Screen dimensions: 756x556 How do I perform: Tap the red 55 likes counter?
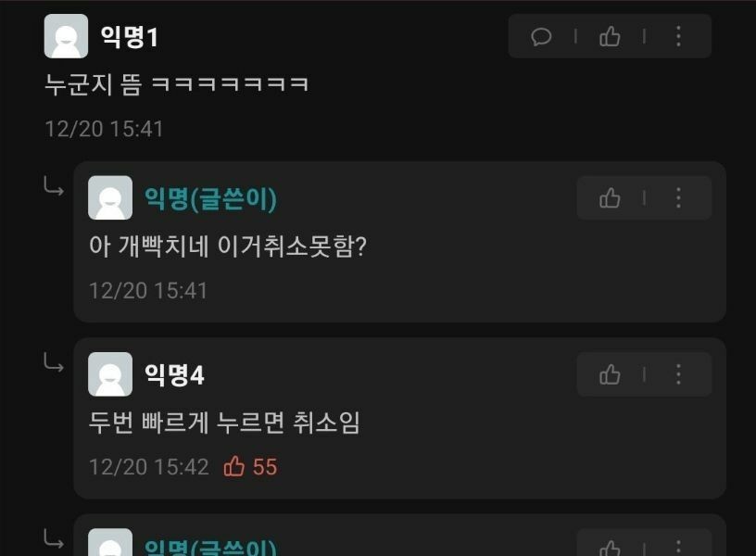tap(250, 467)
